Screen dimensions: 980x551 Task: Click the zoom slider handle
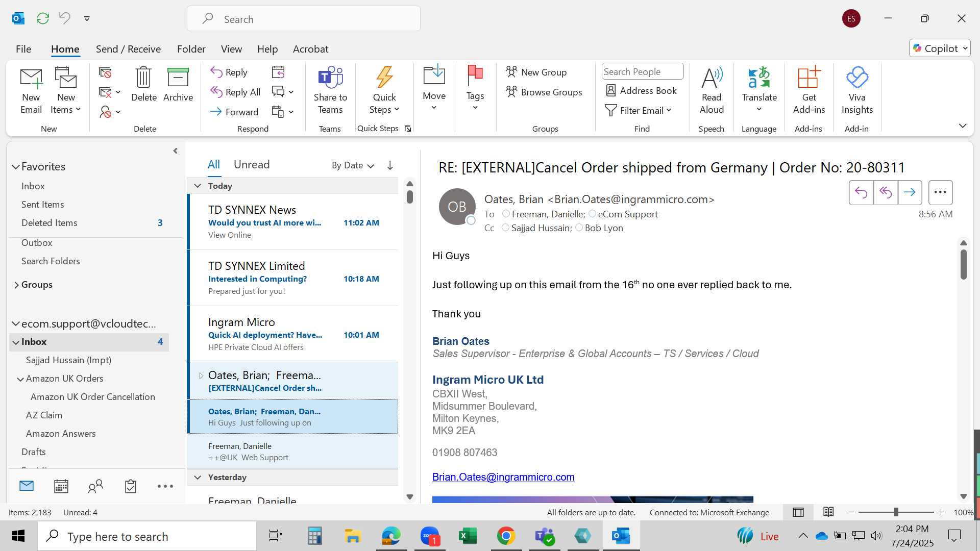tap(896, 512)
